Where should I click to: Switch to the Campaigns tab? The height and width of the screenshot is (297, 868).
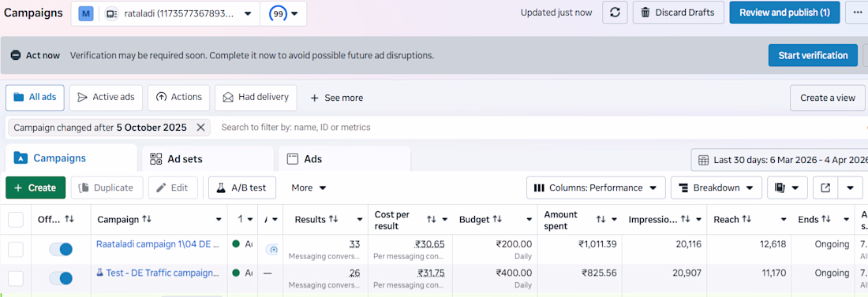pos(71,158)
